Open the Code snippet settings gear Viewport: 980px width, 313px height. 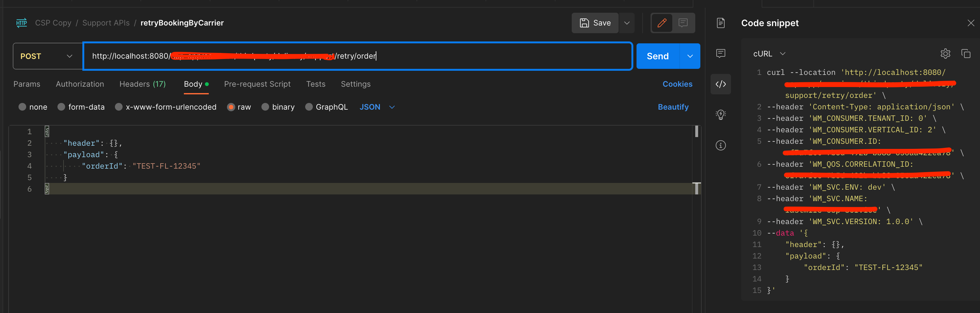pyautogui.click(x=946, y=54)
